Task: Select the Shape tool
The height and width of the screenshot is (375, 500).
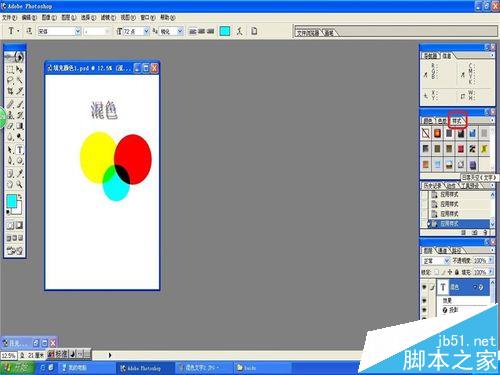Action: coord(19,161)
